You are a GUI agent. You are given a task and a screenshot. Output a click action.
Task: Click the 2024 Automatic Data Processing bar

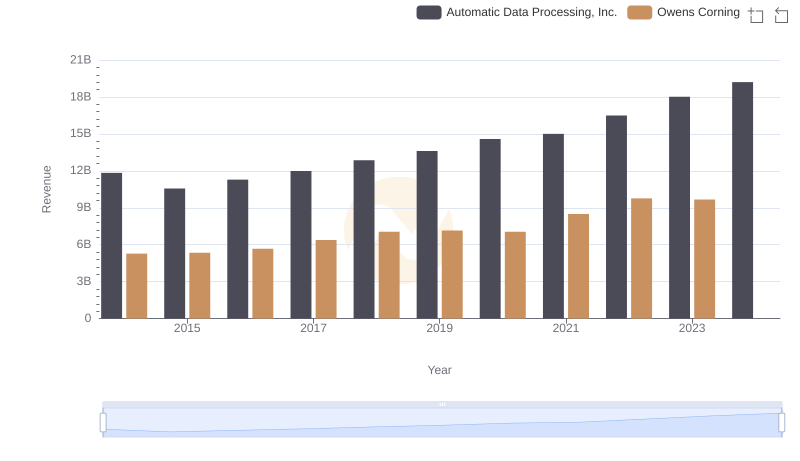[742, 200]
